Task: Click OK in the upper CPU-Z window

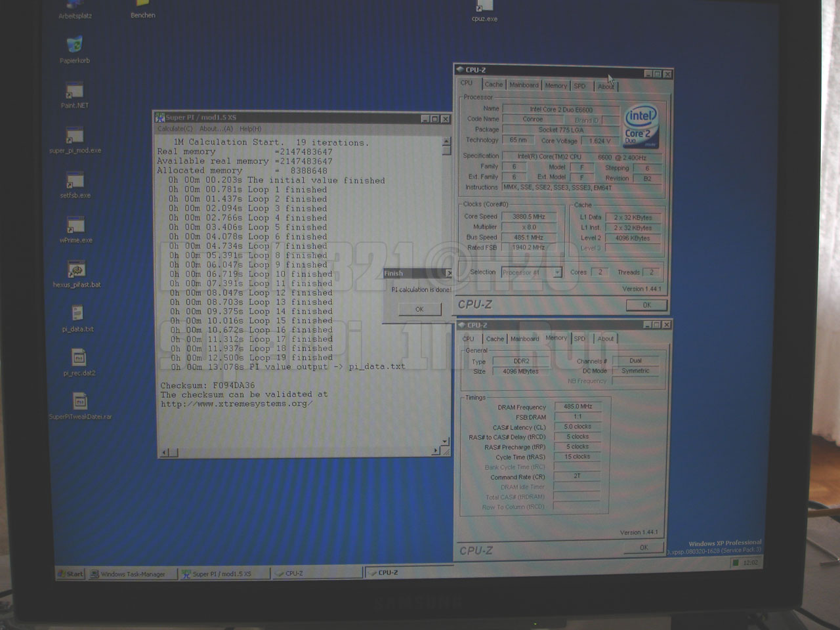Action: (x=646, y=305)
